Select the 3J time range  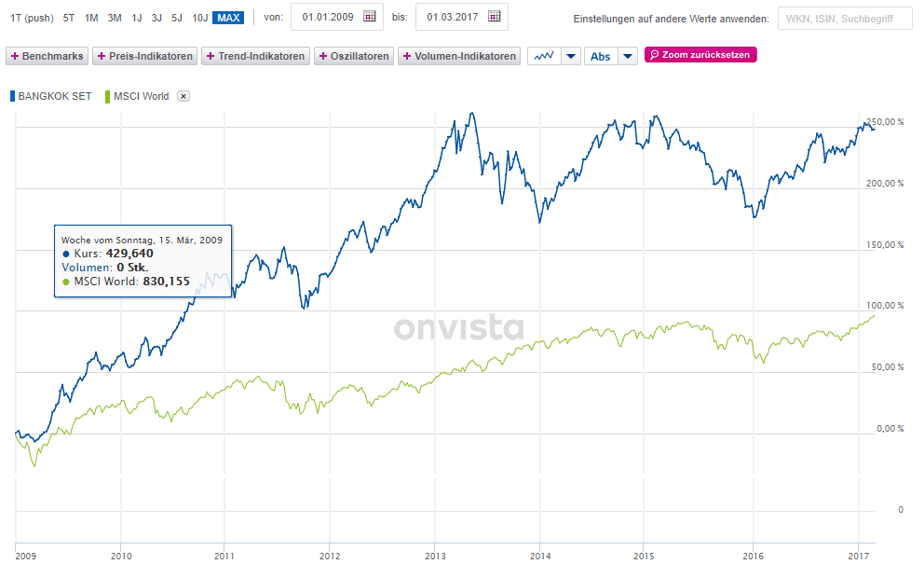(x=156, y=18)
